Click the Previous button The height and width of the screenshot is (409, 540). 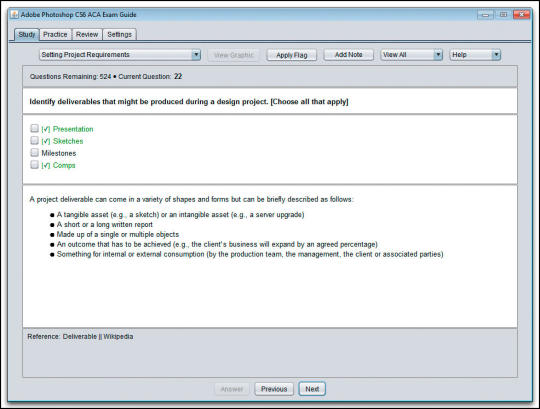[x=274, y=389]
